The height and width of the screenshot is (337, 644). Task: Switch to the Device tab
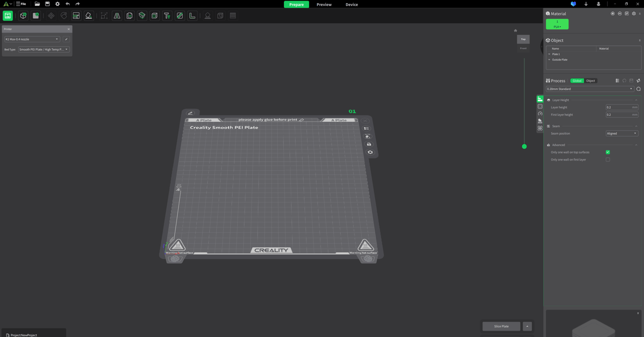(352, 4)
